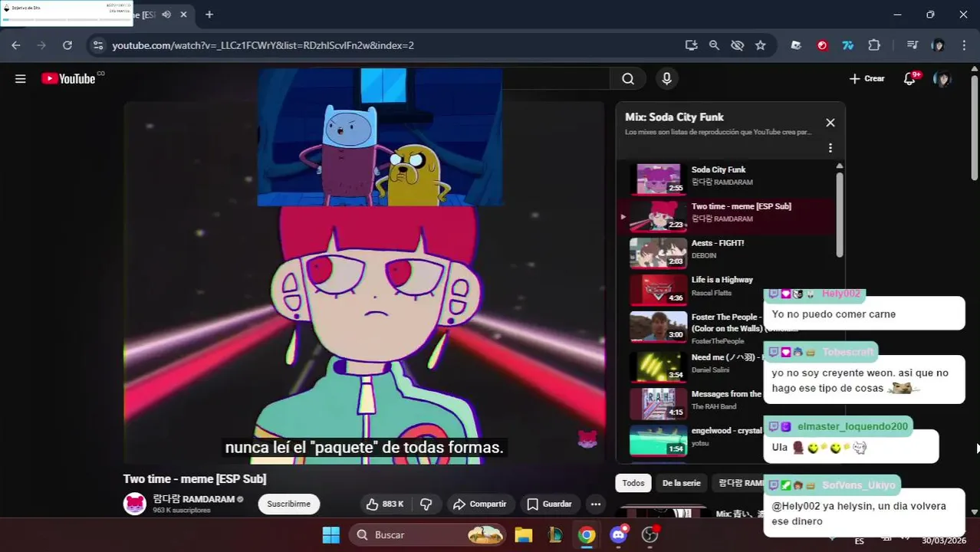Click the Chrome icon in the taskbar

(587, 535)
